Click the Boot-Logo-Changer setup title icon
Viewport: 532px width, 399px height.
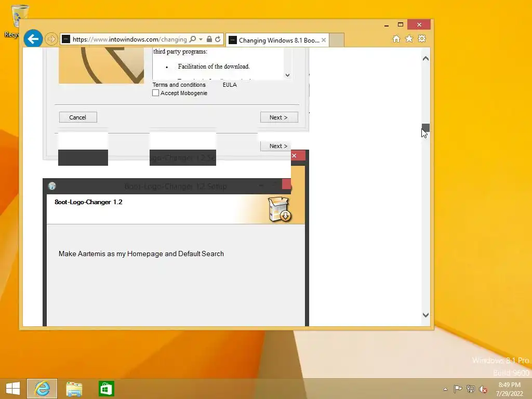click(52, 186)
